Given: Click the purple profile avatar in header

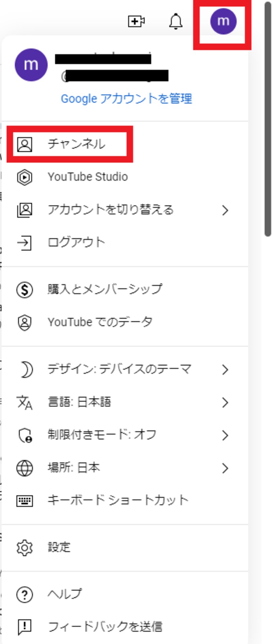Looking at the screenshot, I should [x=223, y=21].
